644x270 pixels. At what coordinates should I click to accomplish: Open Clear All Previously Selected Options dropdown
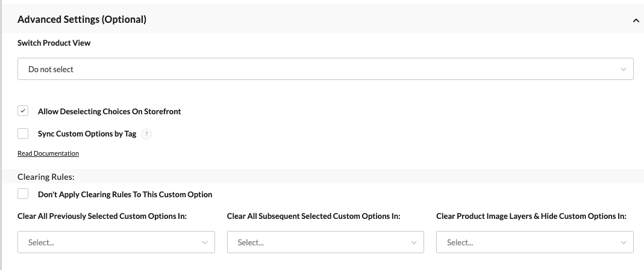coord(116,242)
